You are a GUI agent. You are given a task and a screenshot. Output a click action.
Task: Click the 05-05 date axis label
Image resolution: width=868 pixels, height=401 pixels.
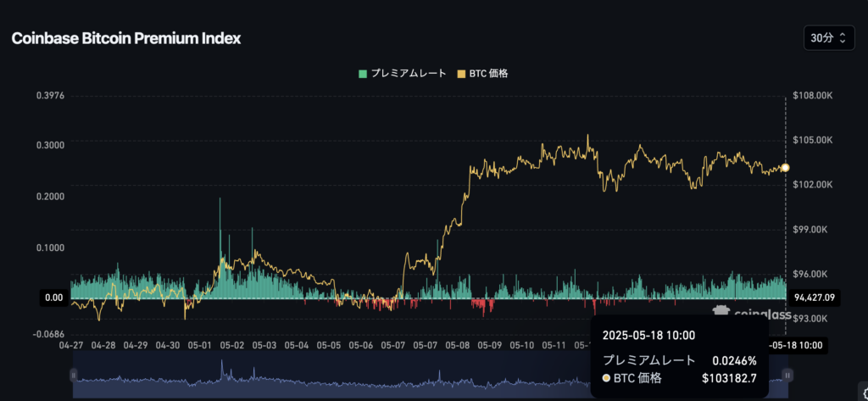tap(329, 345)
